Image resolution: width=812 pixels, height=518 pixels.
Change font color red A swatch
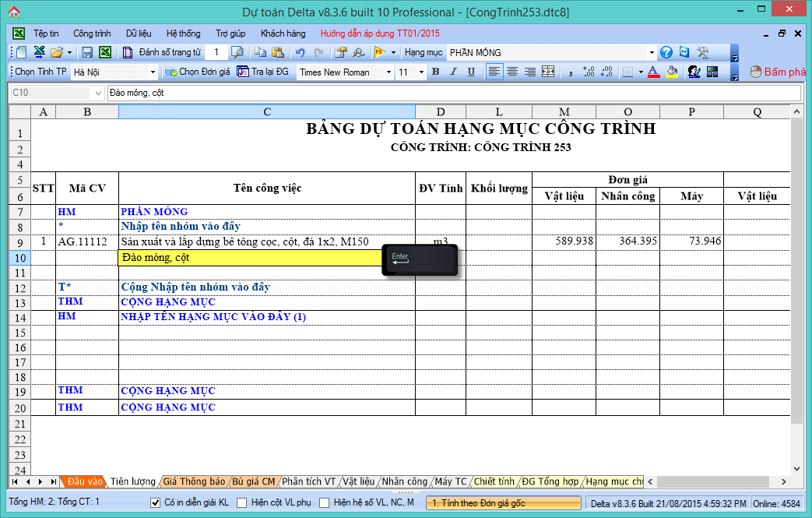(653, 72)
